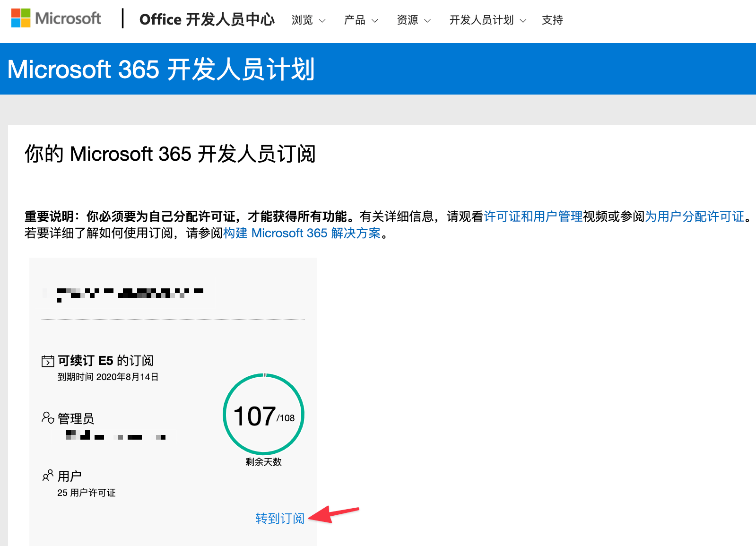Click the users icon beside 用户
The width and height of the screenshot is (756, 546).
pos(48,476)
